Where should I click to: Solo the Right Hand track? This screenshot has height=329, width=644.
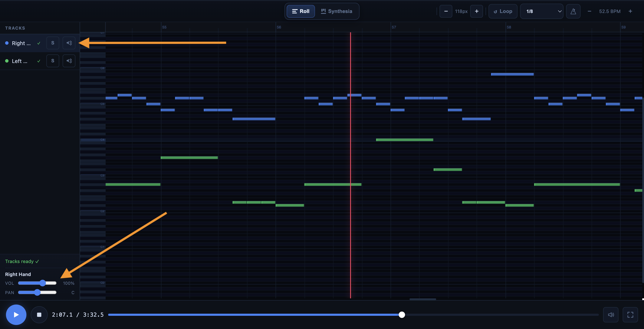pyautogui.click(x=53, y=43)
